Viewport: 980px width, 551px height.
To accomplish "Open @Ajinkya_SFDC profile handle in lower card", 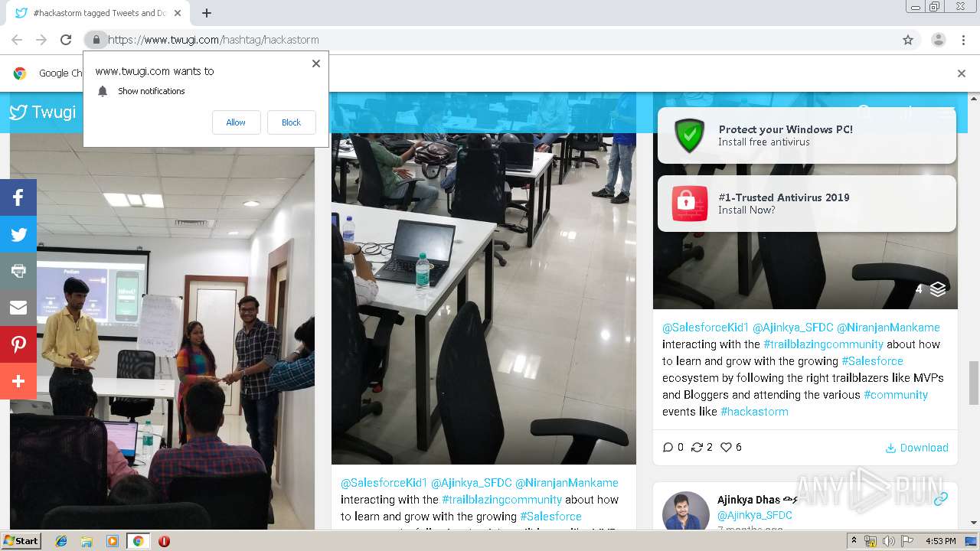I will click(x=755, y=516).
